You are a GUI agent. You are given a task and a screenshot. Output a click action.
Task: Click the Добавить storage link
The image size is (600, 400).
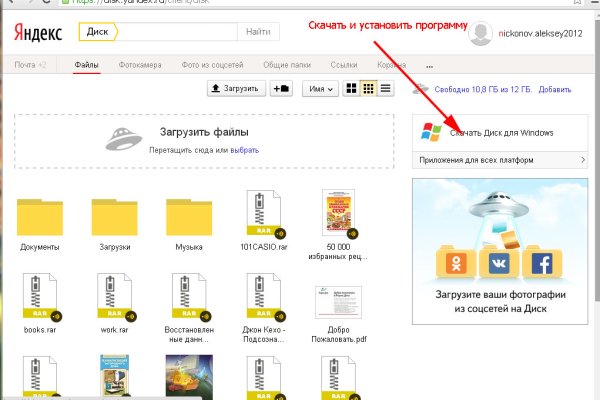pos(555,90)
